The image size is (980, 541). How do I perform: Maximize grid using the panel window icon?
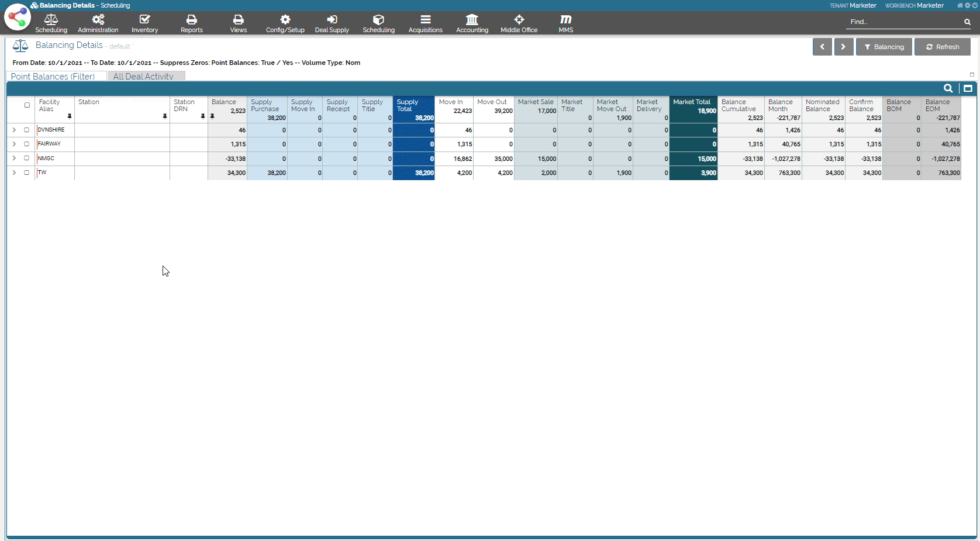coord(968,88)
